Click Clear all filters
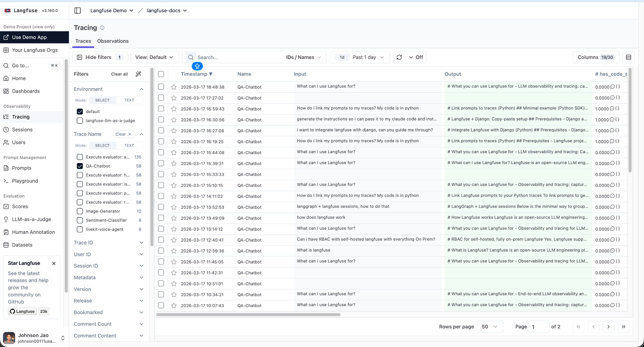The width and height of the screenshot is (644, 347). 119,74
